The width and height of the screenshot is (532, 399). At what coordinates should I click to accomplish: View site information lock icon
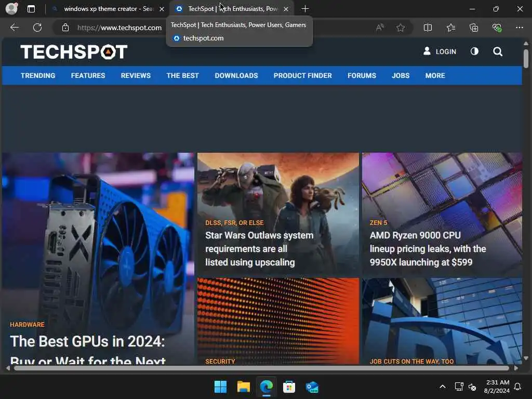point(65,28)
